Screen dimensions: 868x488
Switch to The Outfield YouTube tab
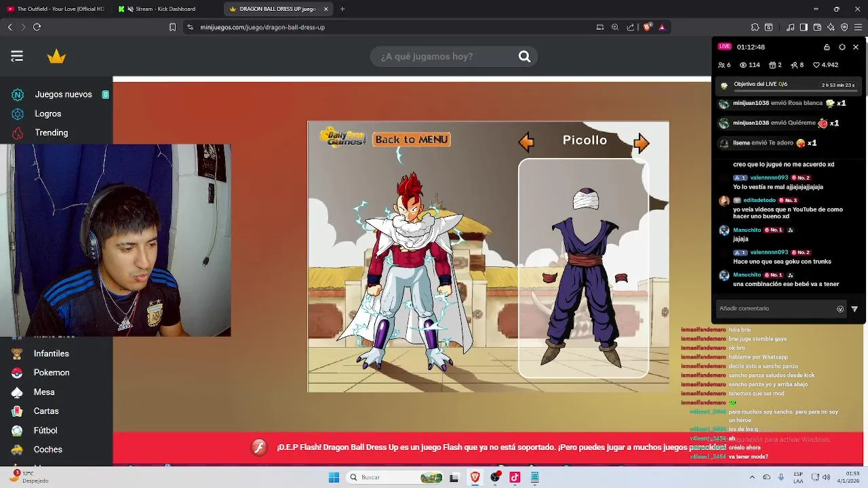(x=56, y=9)
